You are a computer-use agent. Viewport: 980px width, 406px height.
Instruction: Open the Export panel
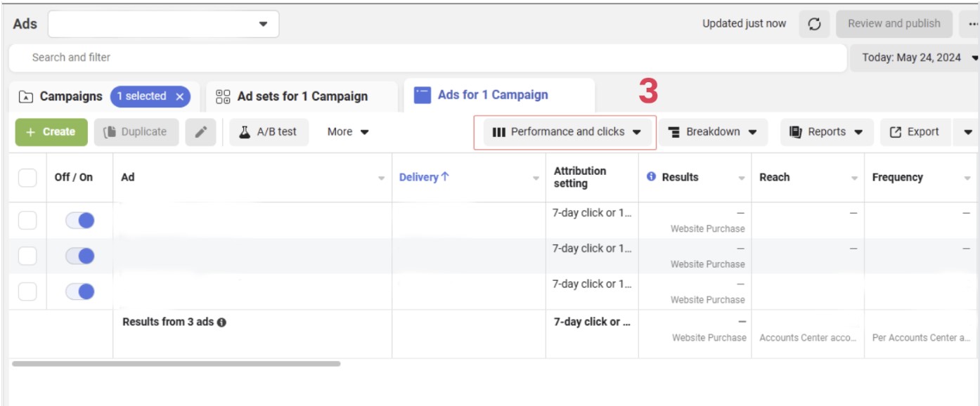[x=915, y=131]
